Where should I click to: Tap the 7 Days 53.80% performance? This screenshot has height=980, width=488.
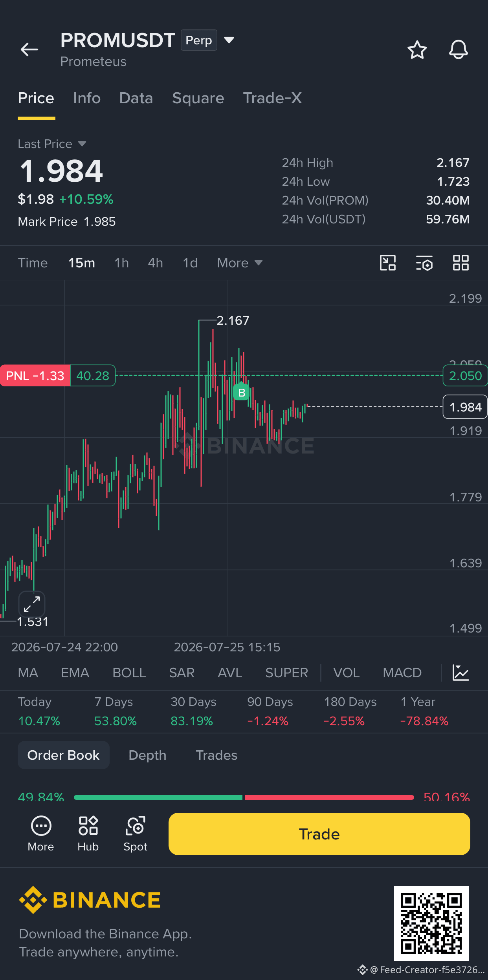[116, 711]
